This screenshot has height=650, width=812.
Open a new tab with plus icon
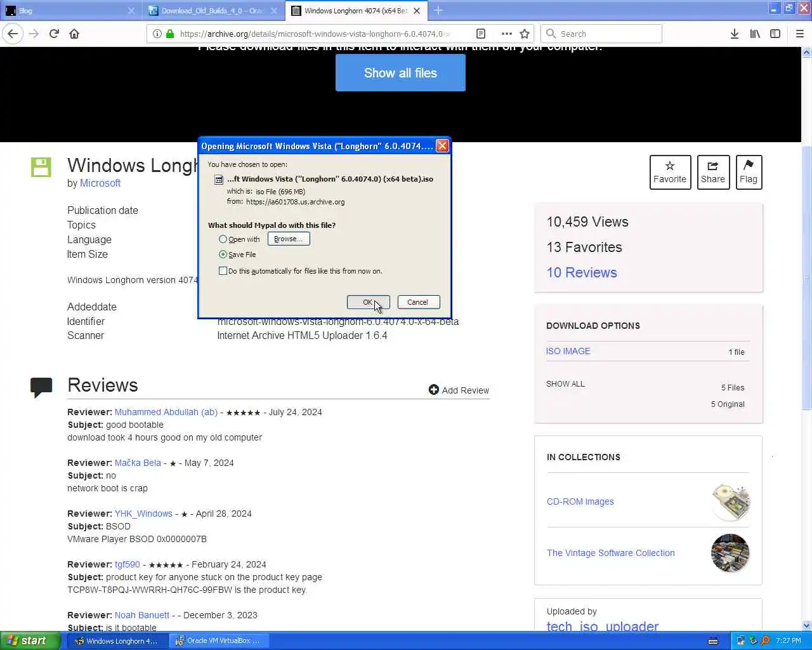click(x=438, y=10)
